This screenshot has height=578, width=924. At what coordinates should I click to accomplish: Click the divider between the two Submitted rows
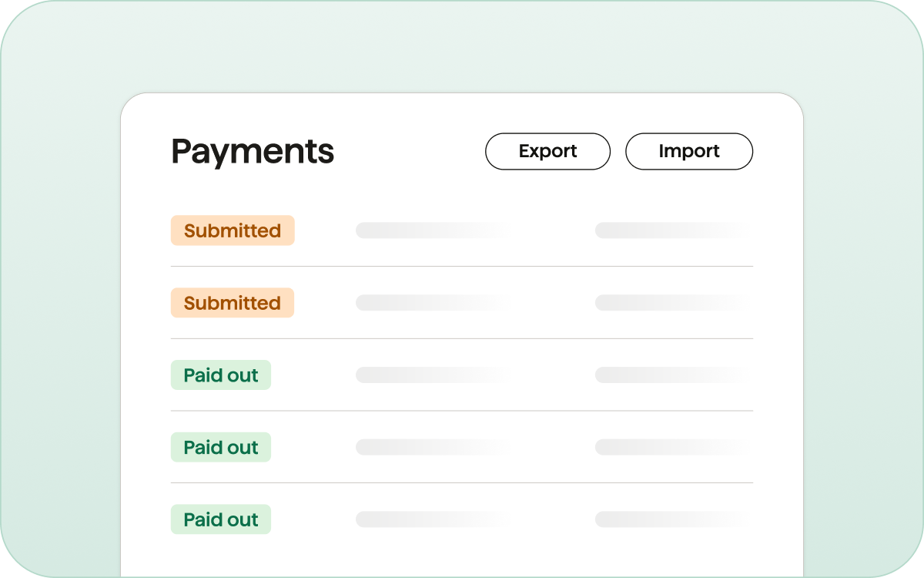(x=462, y=267)
